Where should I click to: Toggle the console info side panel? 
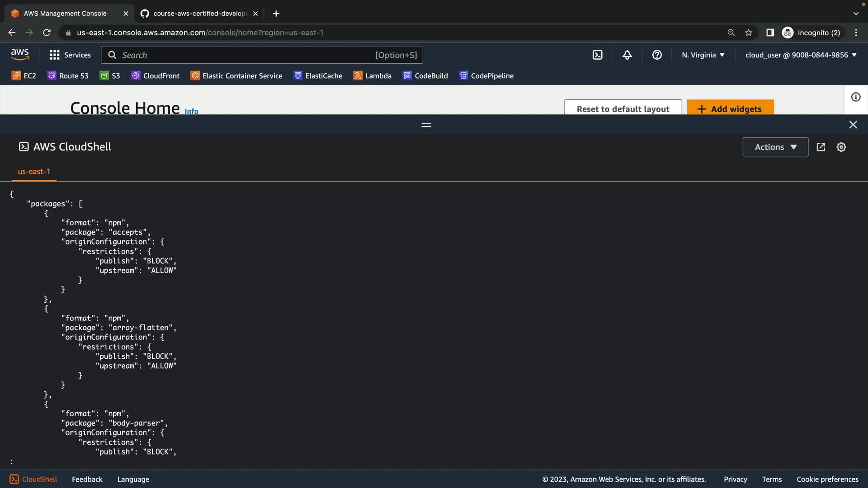coord(855,97)
